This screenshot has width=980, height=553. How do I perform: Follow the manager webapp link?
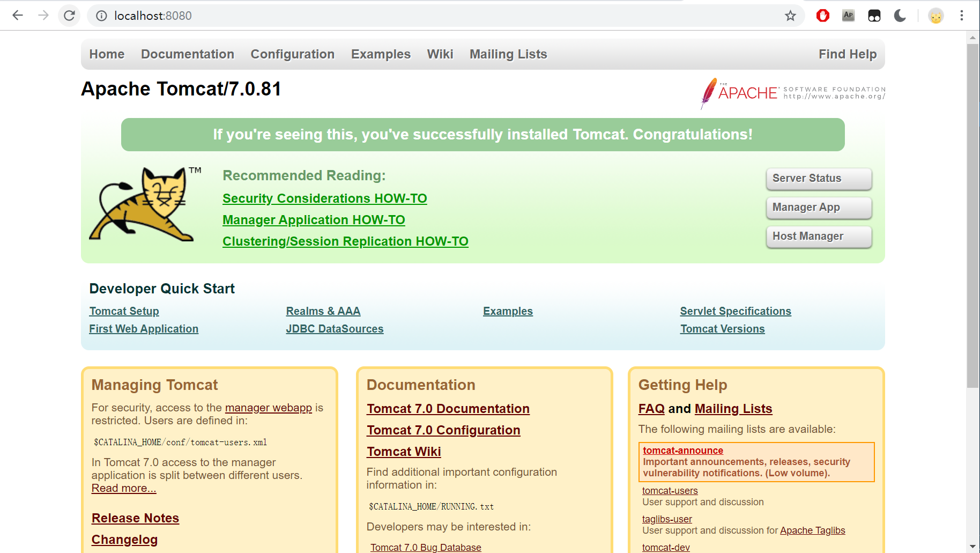[269, 408]
